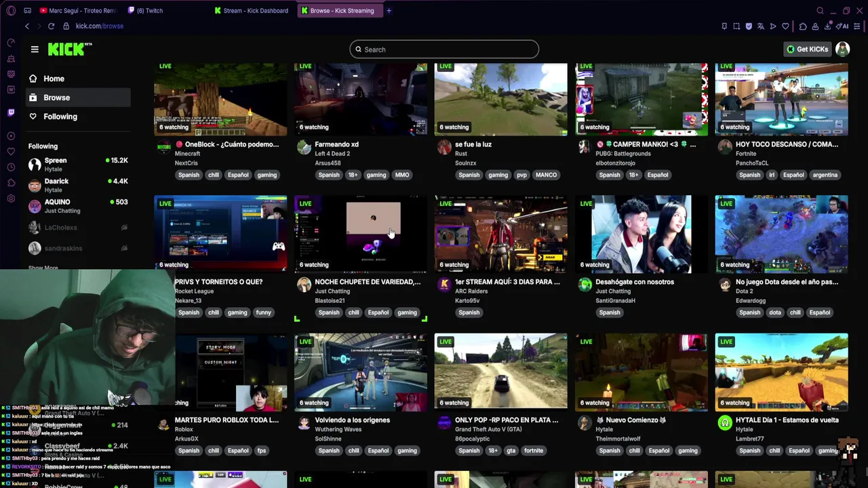Screen dimensions: 868x488
Task: Open the Player icon in sidebar
Action: click(11, 136)
